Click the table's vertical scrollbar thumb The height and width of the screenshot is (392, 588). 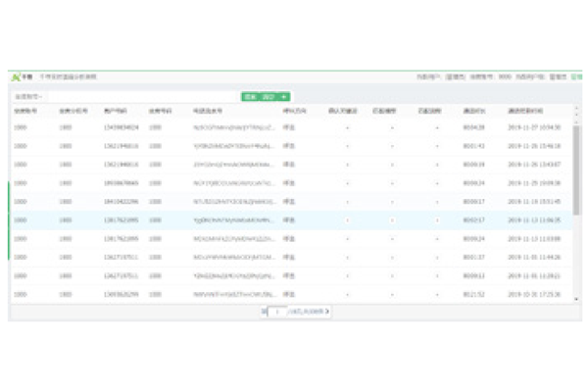coord(576,170)
